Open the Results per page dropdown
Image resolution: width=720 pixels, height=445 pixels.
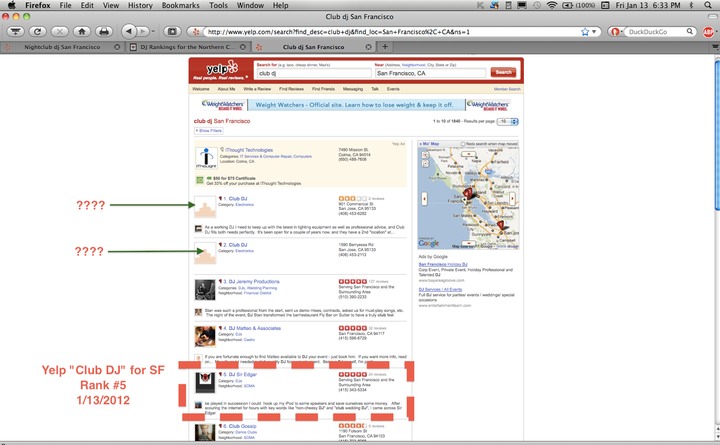[508, 122]
